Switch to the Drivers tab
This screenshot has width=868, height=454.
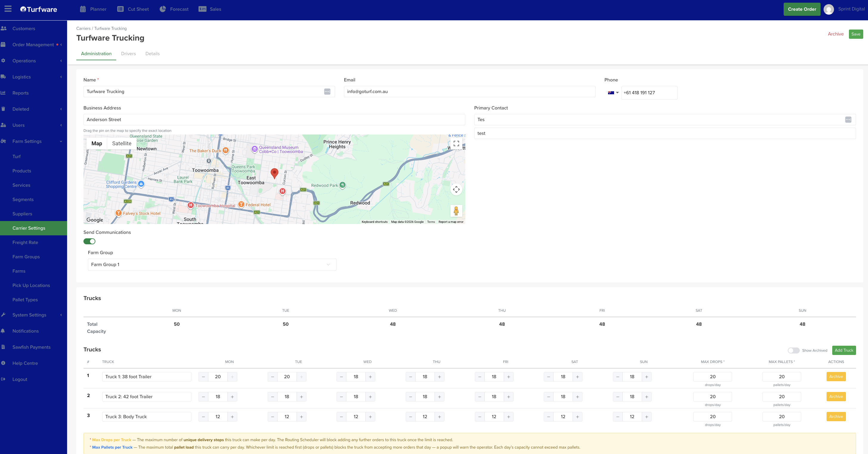pos(128,54)
